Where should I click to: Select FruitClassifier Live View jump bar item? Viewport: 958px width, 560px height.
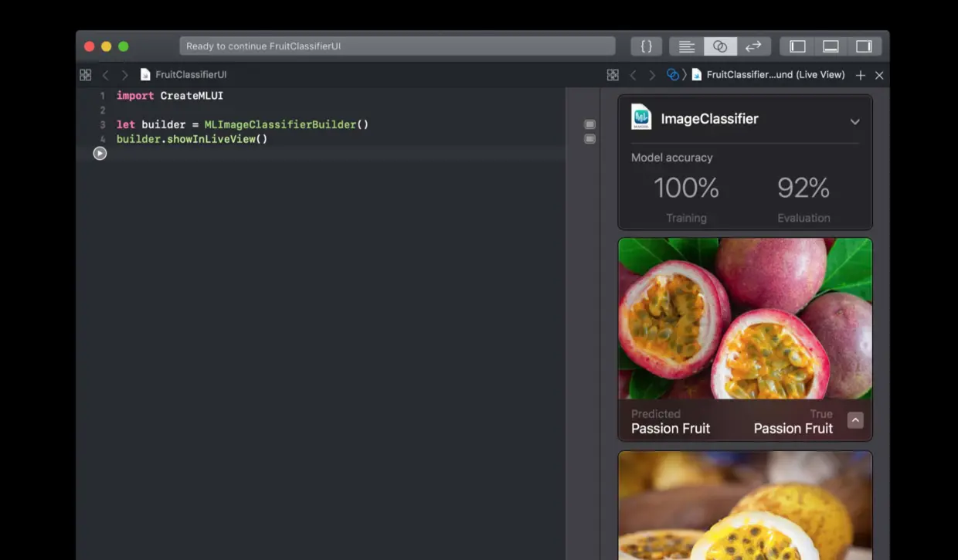(x=768, y=75)
